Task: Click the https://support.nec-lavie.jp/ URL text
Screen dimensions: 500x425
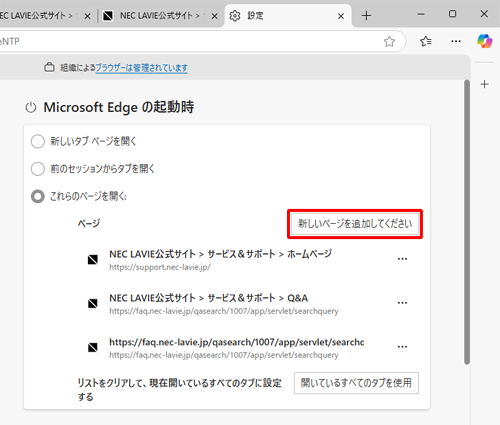Action: 160,267
